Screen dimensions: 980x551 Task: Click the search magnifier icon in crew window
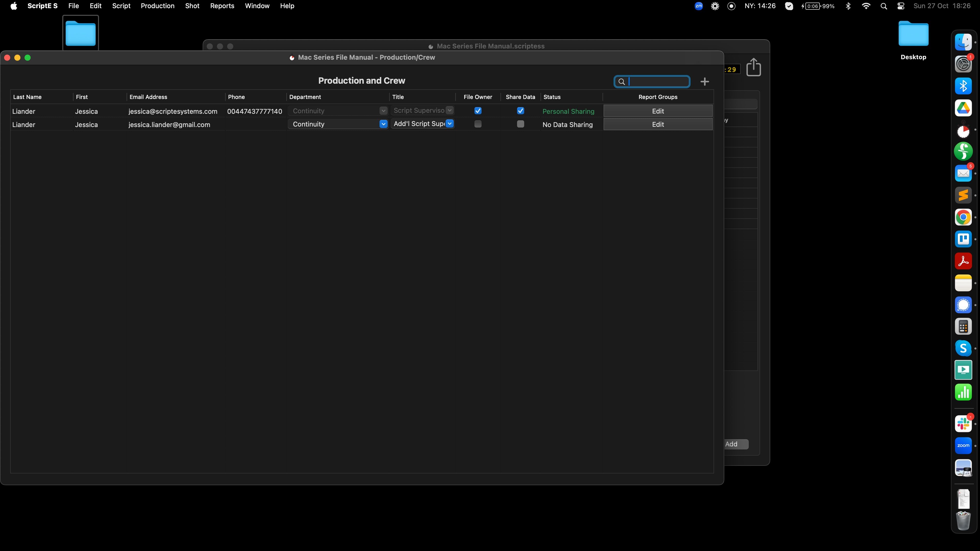point(622,81)
